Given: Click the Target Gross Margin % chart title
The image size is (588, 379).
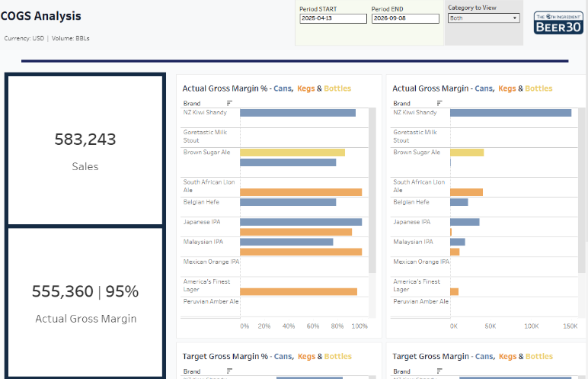Looking at the screenshot, I should click(267, 356).
